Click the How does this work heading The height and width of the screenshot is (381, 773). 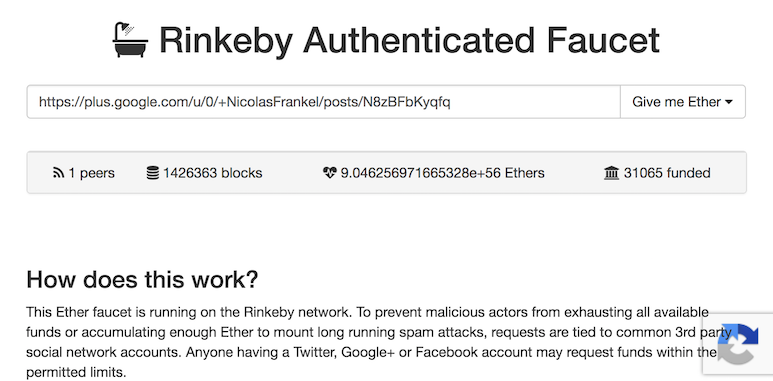142,279
